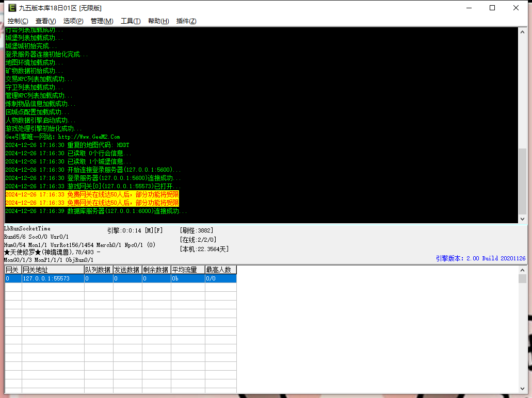
Task: Open the 查看(V) menu
Action: click(46, 21)
